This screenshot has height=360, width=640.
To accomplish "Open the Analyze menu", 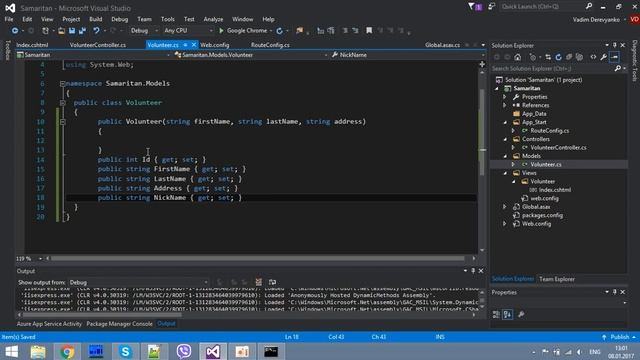I will tap(213, 19).
